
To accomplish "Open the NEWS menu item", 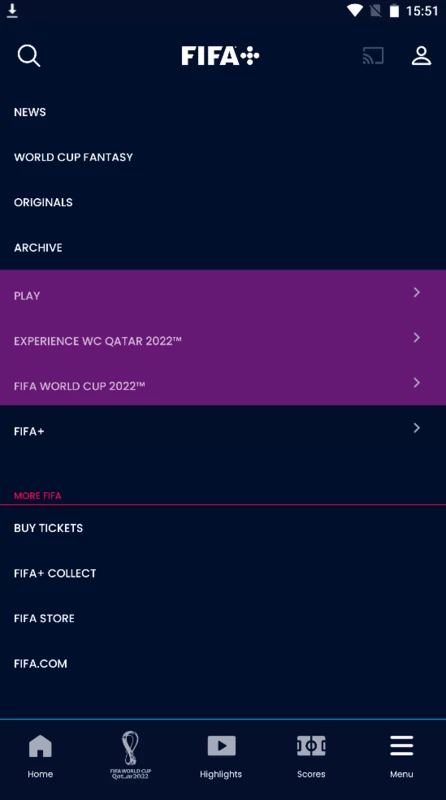I will coord(30,112).
